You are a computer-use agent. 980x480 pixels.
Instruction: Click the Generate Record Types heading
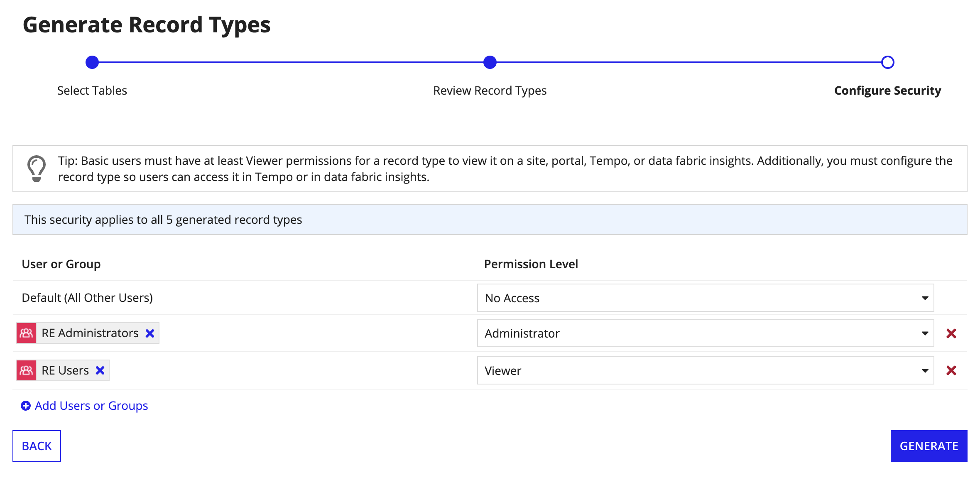pos(147,24)
